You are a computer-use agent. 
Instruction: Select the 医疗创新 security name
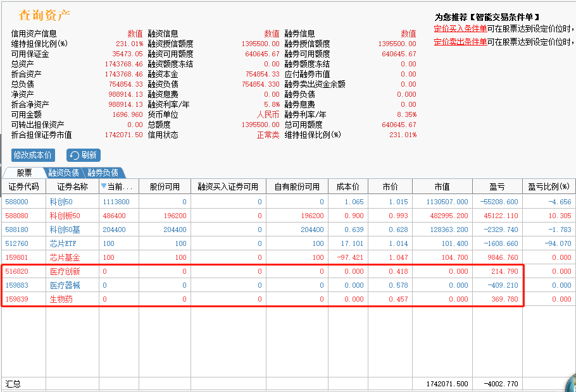point(65,272)
